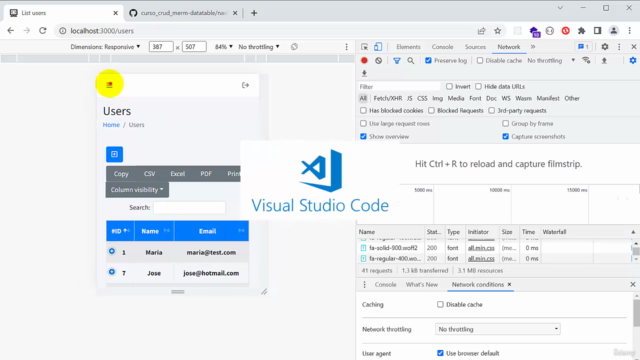
Task: Switch to the Sources tab
Action: pos(475,47)
